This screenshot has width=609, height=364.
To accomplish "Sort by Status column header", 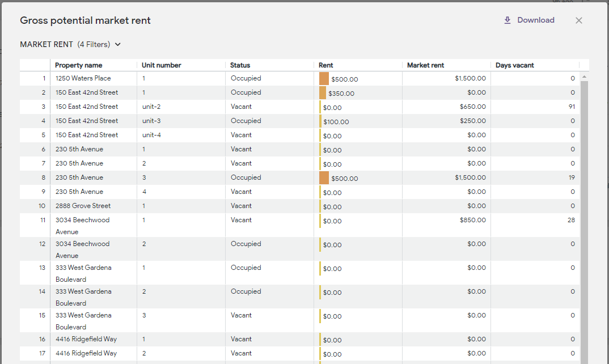I will pos(240,65).
